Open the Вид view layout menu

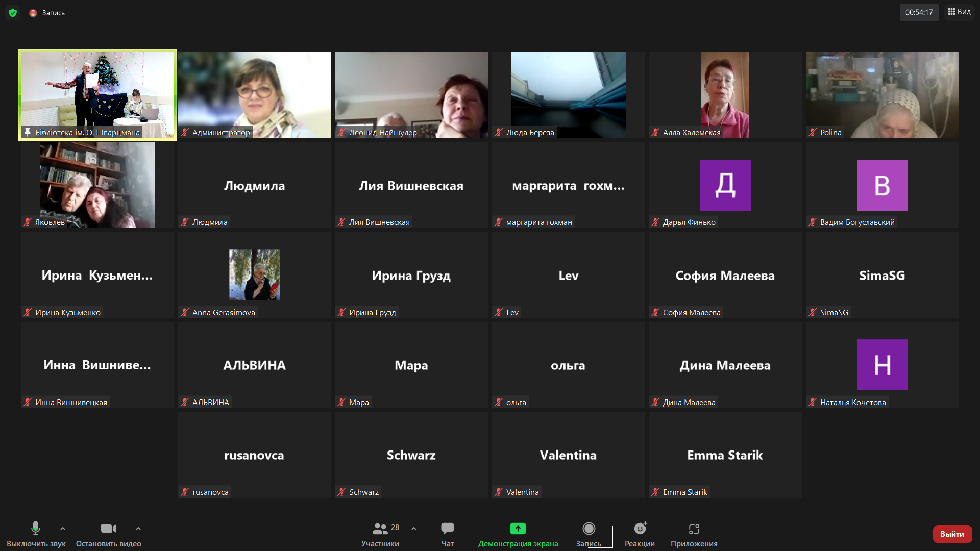click(960, 12)
